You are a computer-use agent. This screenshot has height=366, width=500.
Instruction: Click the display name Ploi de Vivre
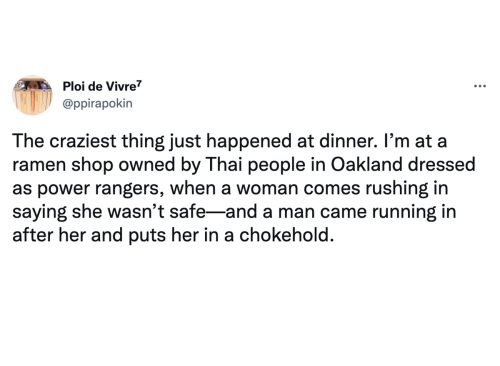[100, 87]
